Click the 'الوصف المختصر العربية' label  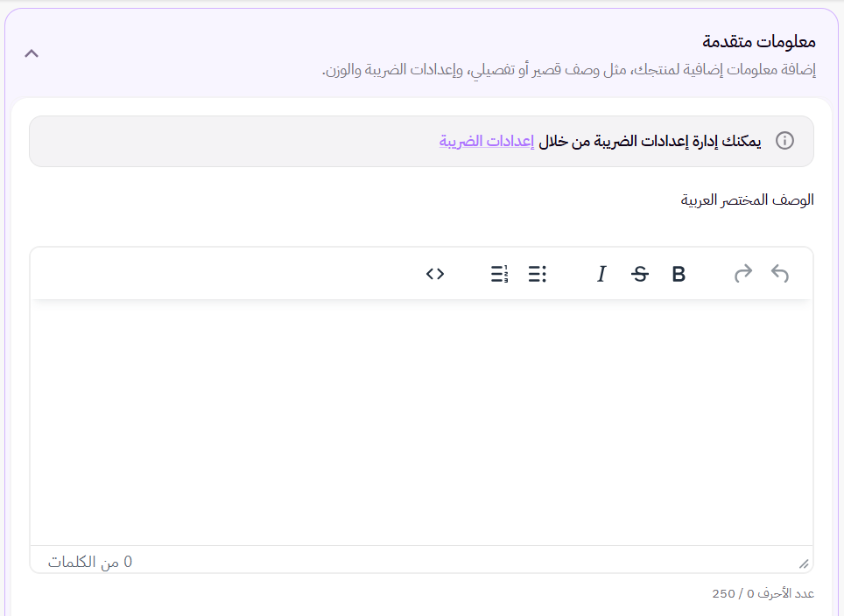click(x=747, y=200)
